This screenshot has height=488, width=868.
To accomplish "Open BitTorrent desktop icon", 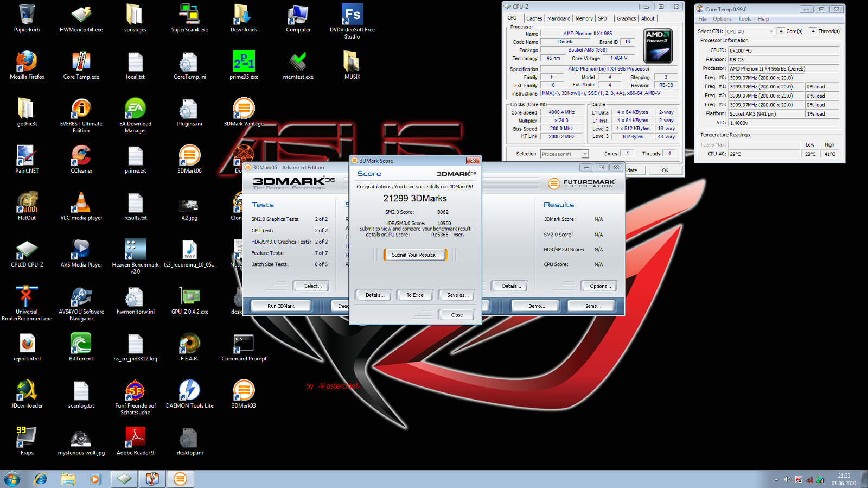I will 81,347.
